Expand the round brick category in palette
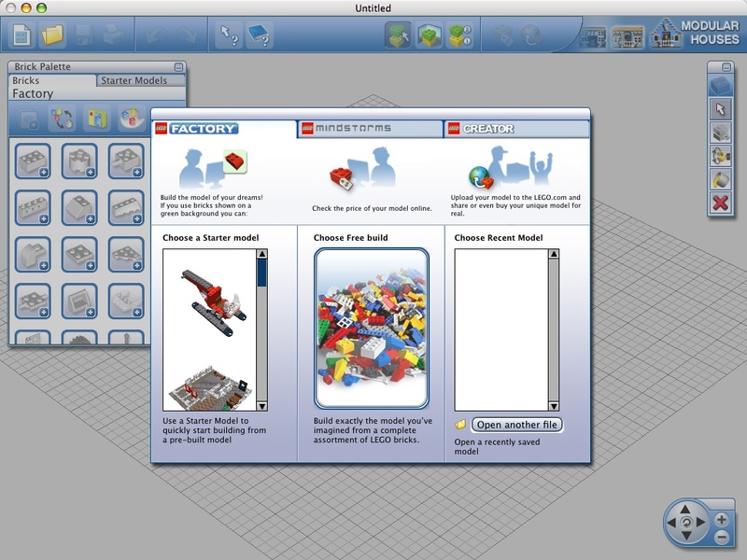This screenshot has width=747, height=560. point(79,161)
